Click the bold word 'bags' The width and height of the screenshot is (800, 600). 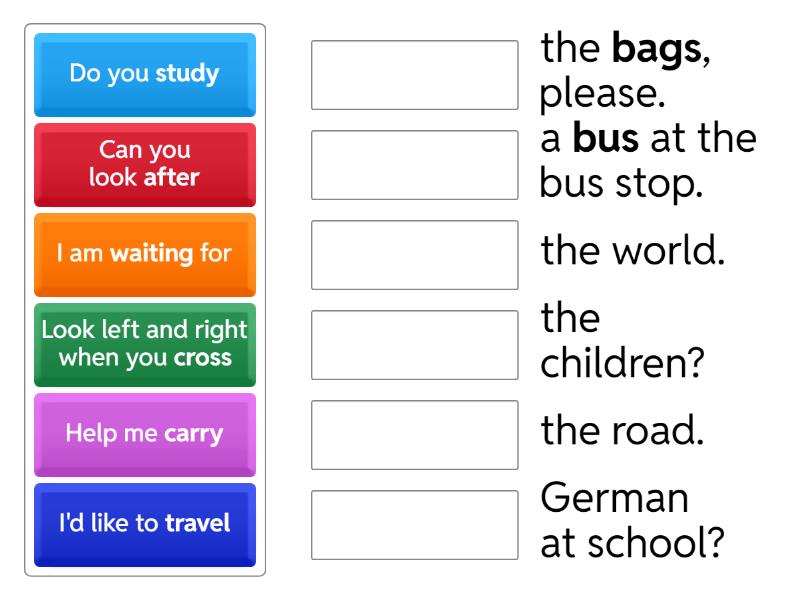tap(656, 50)
